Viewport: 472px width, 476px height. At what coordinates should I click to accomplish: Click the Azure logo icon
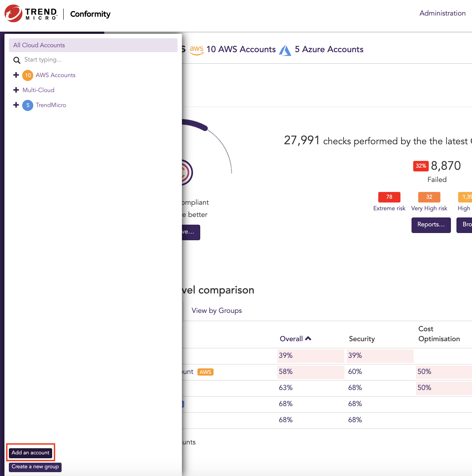[x=285, y=50]
